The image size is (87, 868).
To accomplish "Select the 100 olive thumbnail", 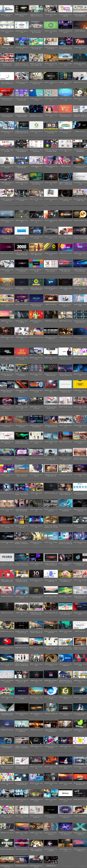I will [36, 590].
